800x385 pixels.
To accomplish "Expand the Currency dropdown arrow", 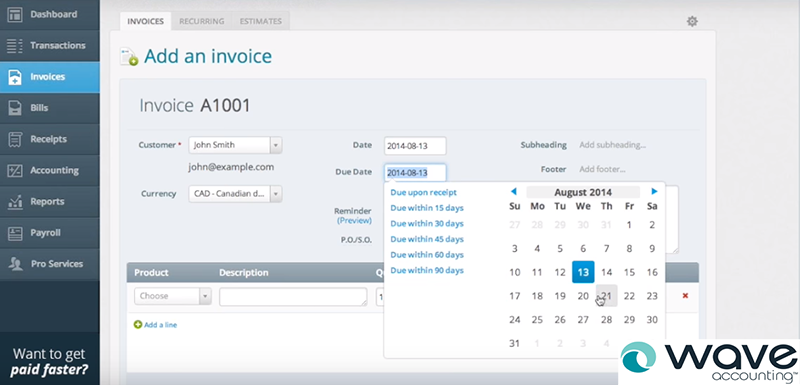I will [276, 194].
